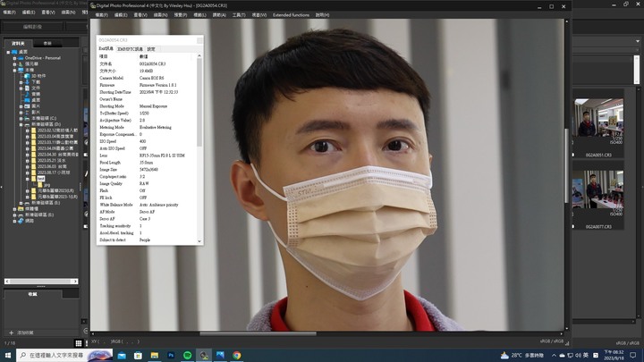Expand the local disk (C:) node
This screenshot has width=644, height=362.
click(21, 118)
